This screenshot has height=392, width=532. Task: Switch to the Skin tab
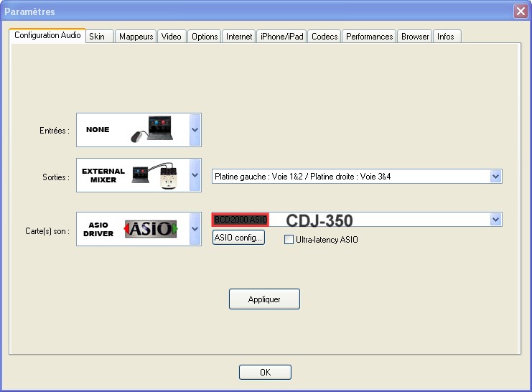97,37
